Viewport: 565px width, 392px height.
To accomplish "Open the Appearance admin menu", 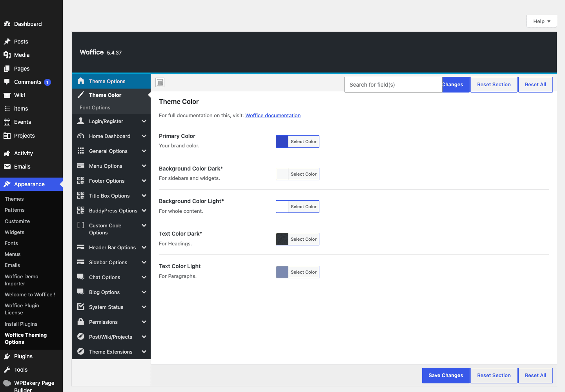I will [x=31, y=184].
